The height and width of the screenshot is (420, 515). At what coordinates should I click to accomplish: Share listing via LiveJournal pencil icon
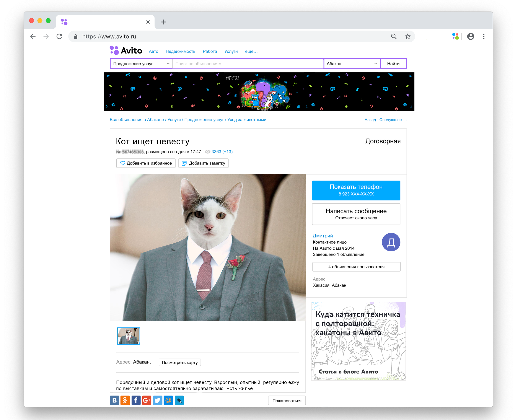click(x=179, y=400)
